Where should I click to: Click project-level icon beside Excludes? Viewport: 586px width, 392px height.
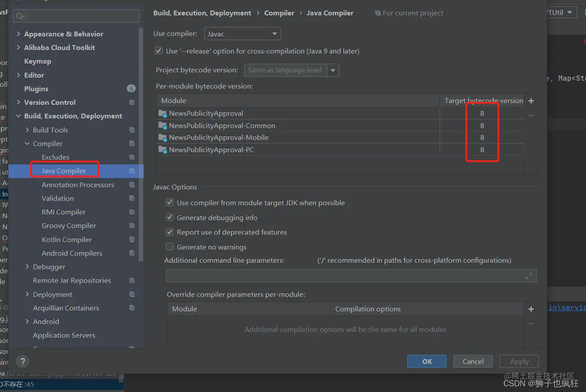[x=132, y=157]
